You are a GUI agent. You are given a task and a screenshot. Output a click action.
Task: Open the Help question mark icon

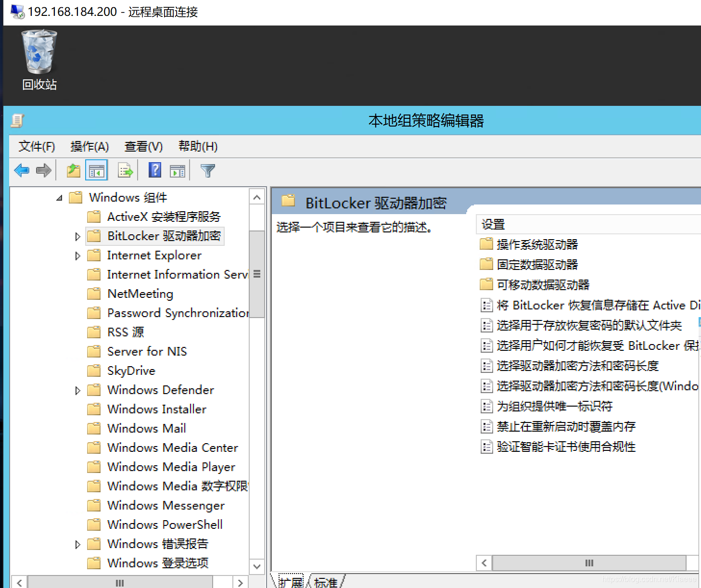pyautogui.click(x=155, y=170)
